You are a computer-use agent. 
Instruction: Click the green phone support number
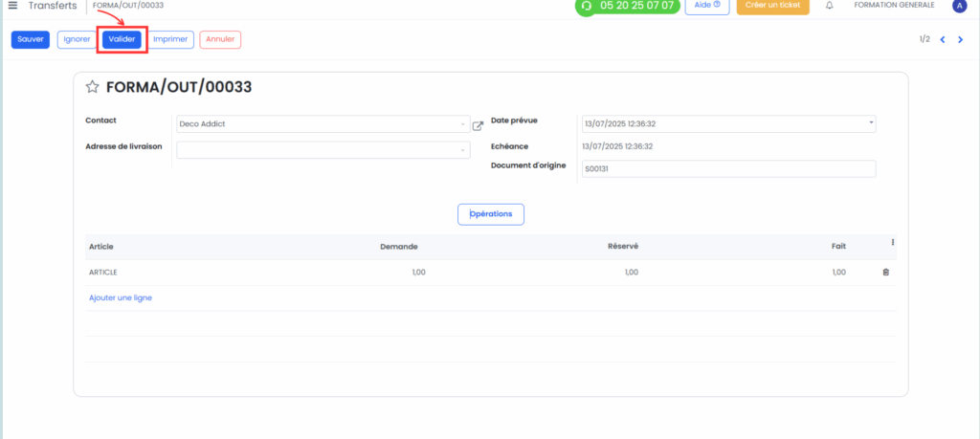click(627, 6)
